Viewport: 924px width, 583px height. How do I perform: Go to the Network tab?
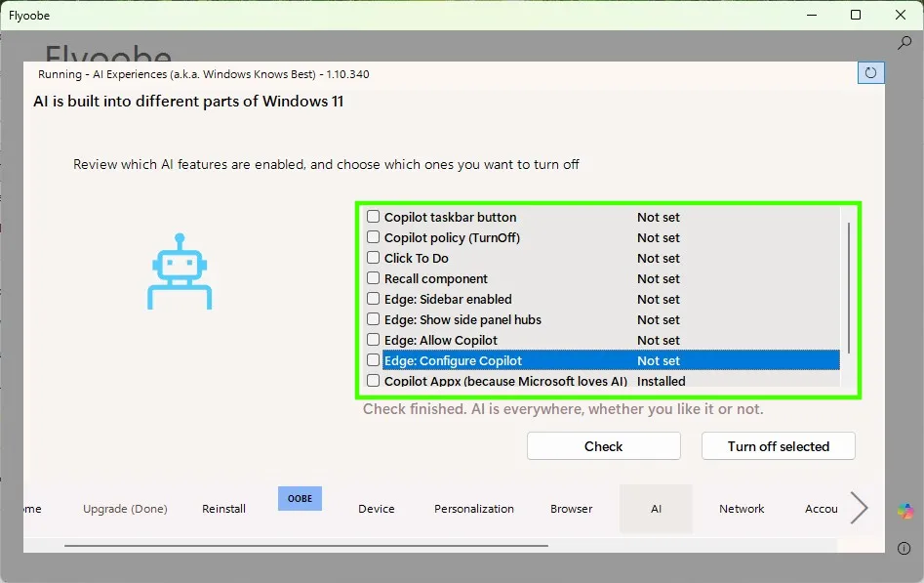(x=742, y=508)
